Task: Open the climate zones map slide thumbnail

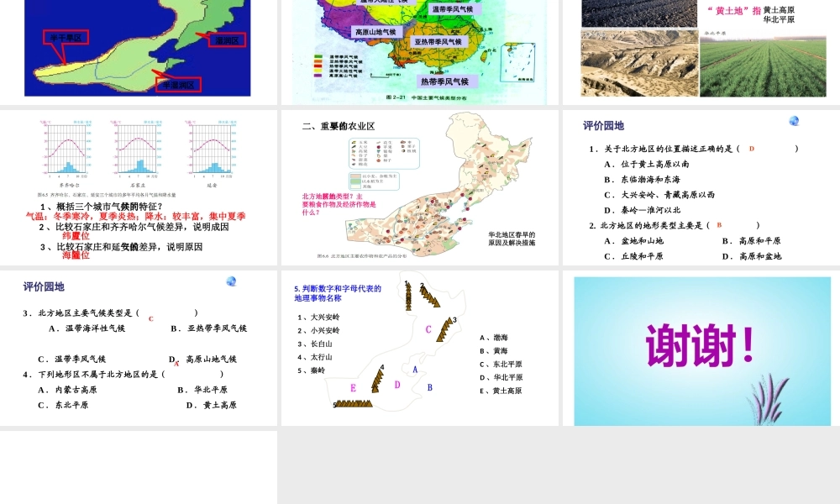Action: [x=420, y=52]
